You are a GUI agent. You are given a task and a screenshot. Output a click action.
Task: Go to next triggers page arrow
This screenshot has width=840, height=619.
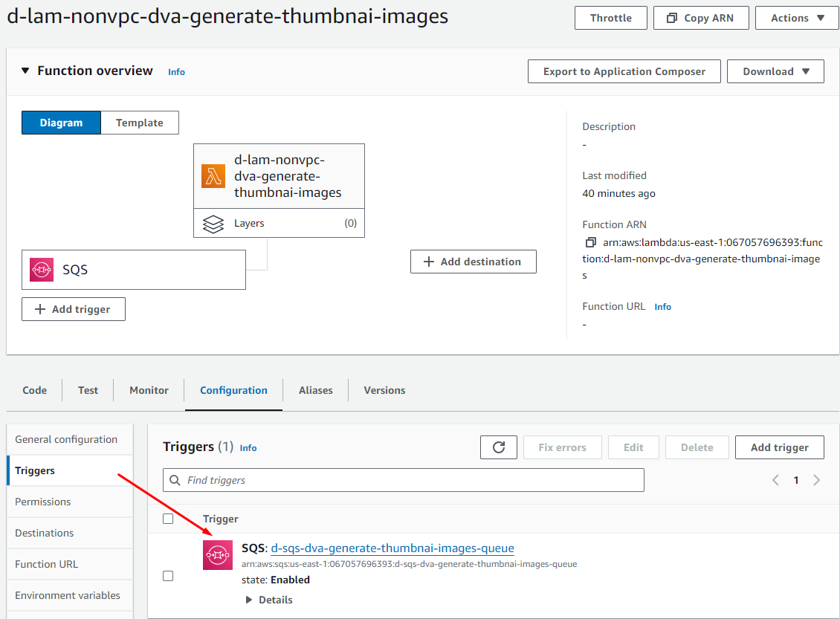pos(816,480)
